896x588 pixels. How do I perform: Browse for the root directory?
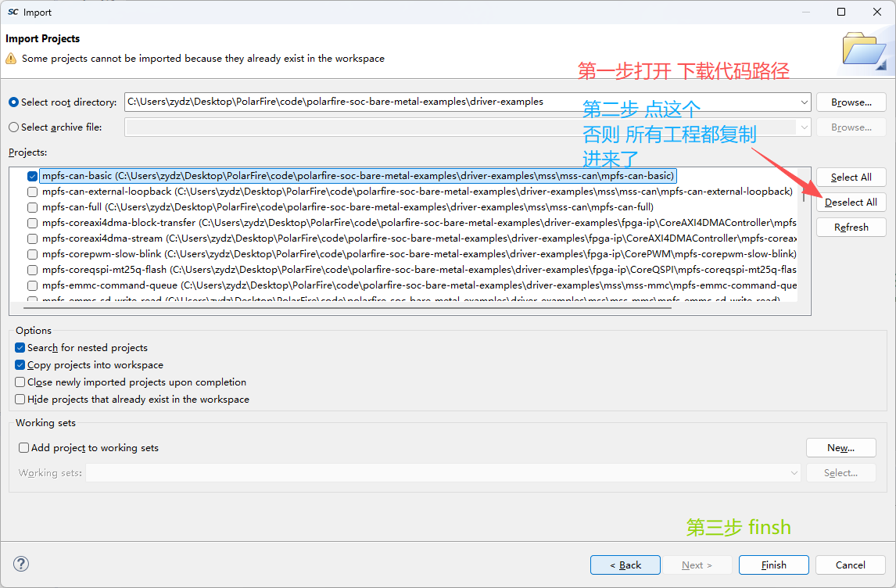tap(851, 102)
